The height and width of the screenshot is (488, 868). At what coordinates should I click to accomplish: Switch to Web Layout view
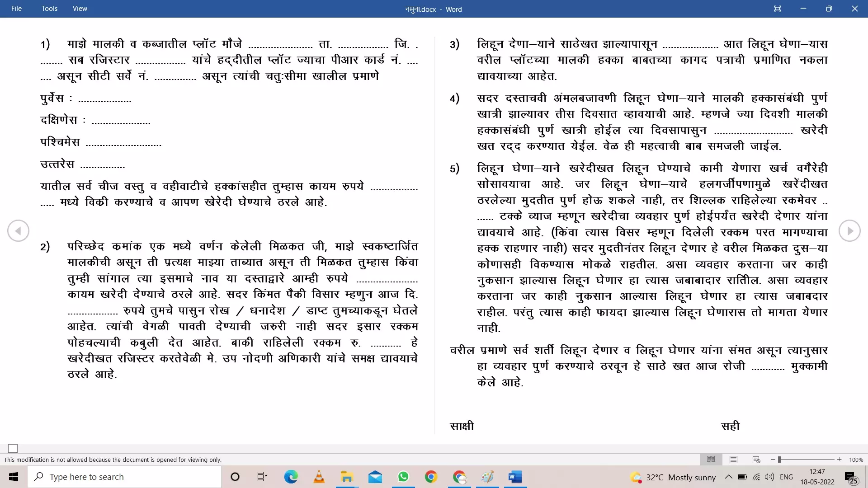(x=756, y=460)
